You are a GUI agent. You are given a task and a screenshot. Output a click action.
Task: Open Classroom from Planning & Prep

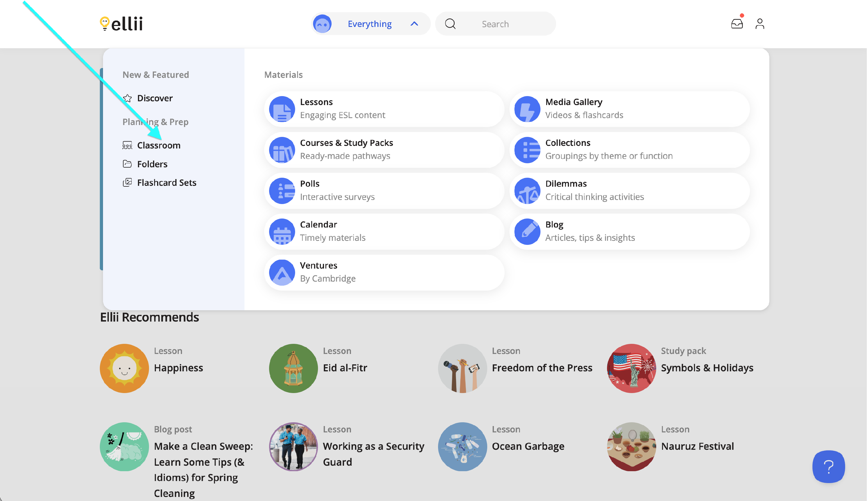click(159, 146)
